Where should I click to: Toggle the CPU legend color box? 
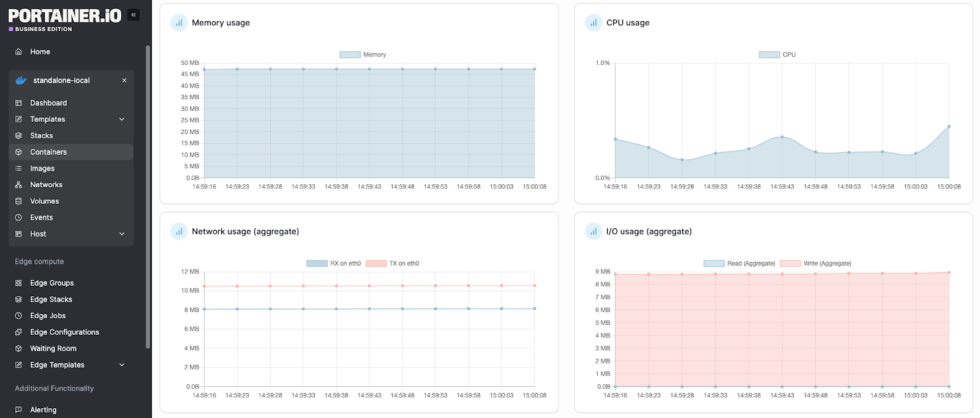(x=769, y=54)
